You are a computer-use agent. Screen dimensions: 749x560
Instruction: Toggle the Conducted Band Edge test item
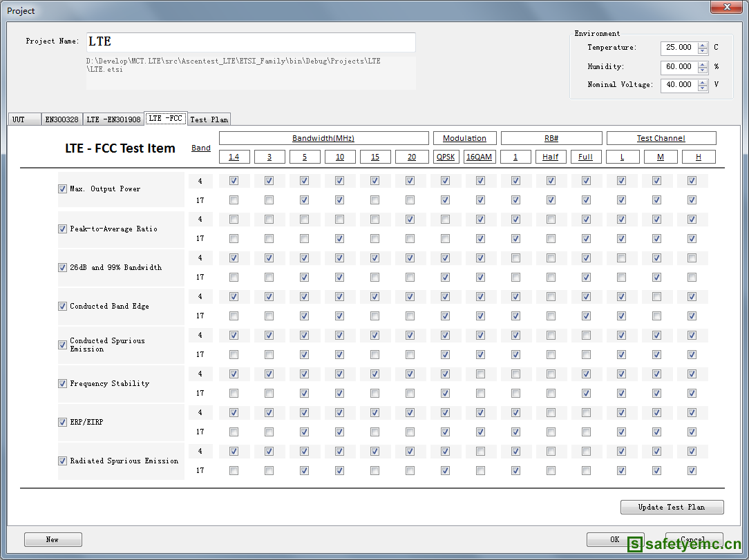pos(63,307)
